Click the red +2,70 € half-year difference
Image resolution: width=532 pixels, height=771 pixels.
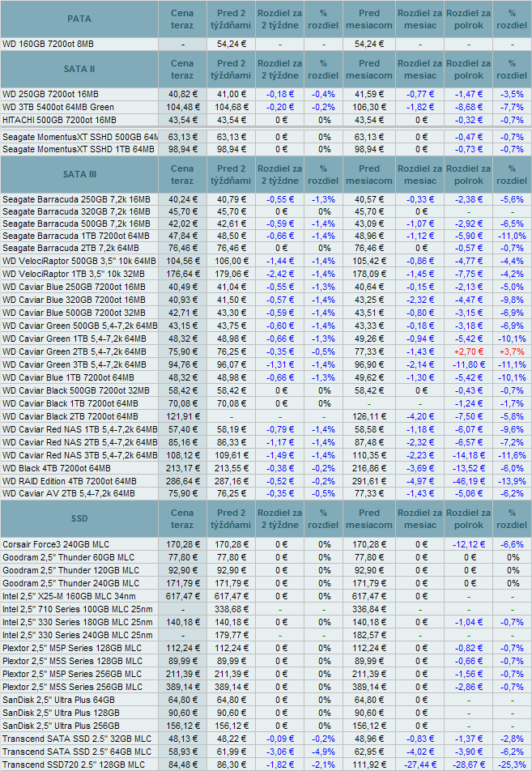pyautogui.click(x=469, y=351)
